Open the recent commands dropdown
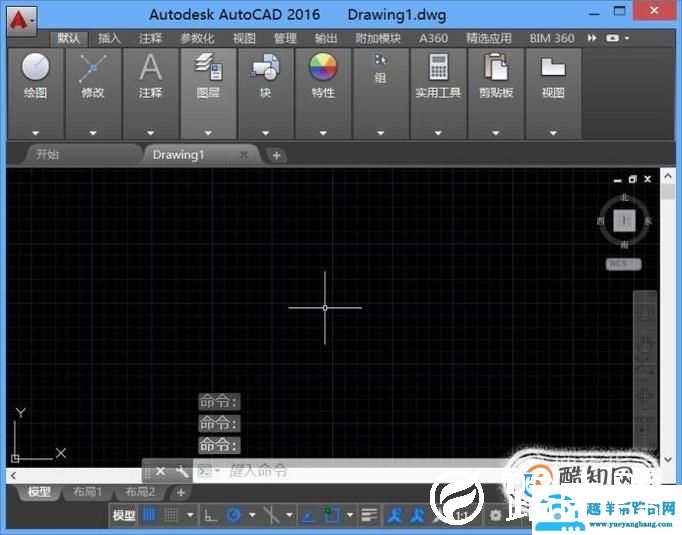The image size is (682, 535). click(208, 471)
